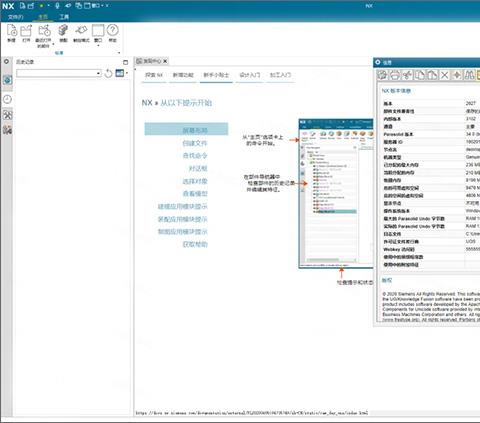Open the 新手小贴士 tab
This screenshot has height=423, width=480.
tap(216, 75)
